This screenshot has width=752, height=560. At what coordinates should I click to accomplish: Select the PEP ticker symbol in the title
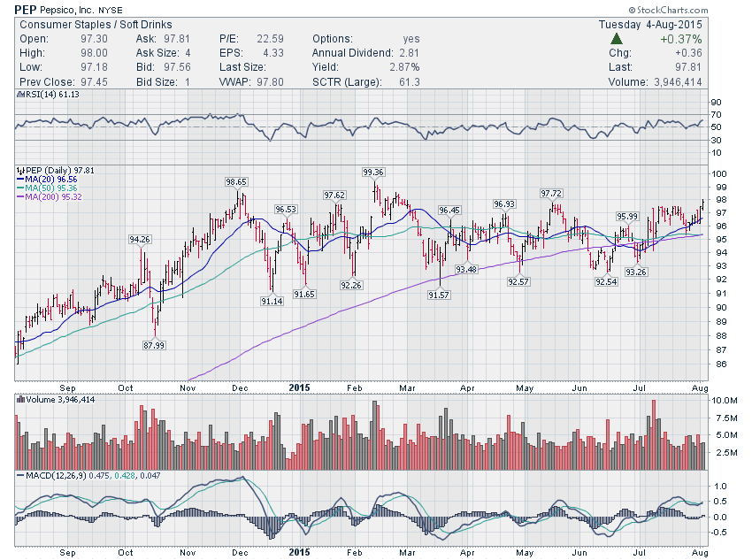point(26,10)
